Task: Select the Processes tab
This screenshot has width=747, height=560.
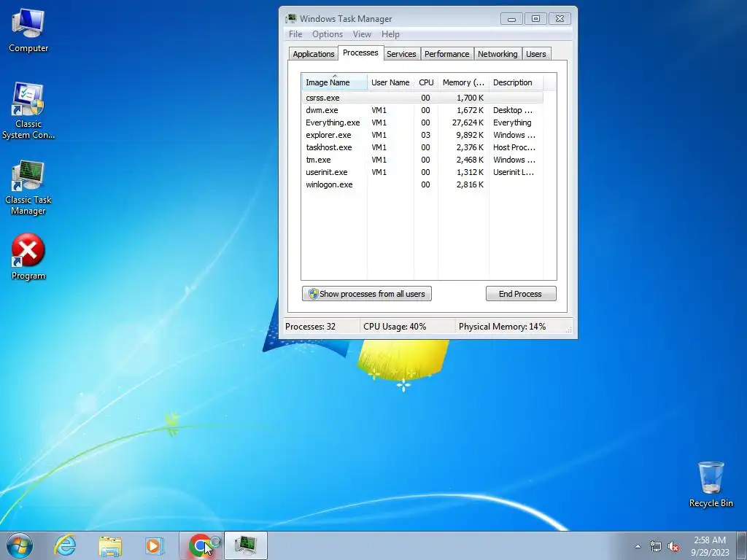Action: [360, 52]
